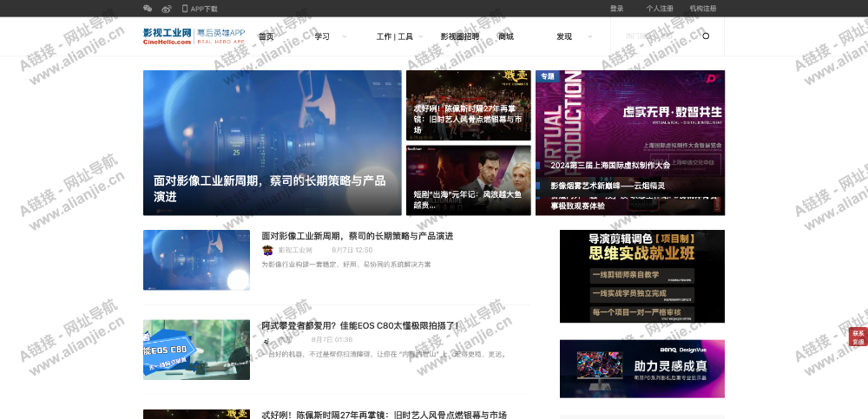
Task: Open the 陈佩斯 crowd photo featured card
Action: [x=469, y=105]
